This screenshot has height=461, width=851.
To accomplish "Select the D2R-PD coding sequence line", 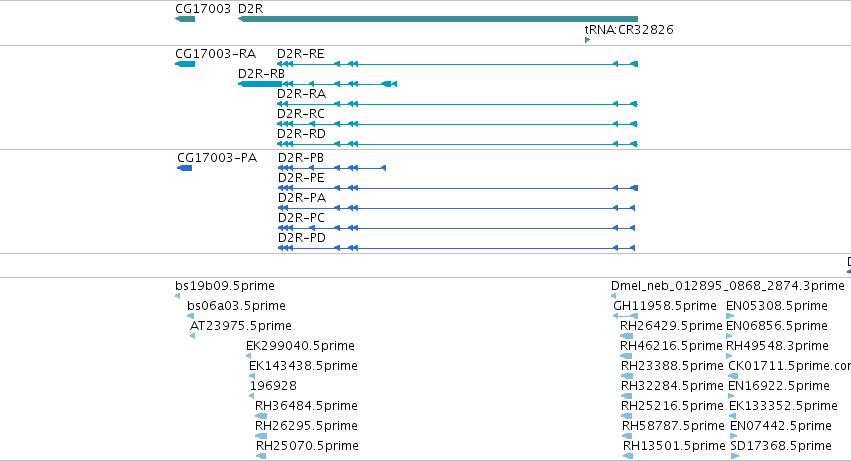I will [x=456, y=248].
